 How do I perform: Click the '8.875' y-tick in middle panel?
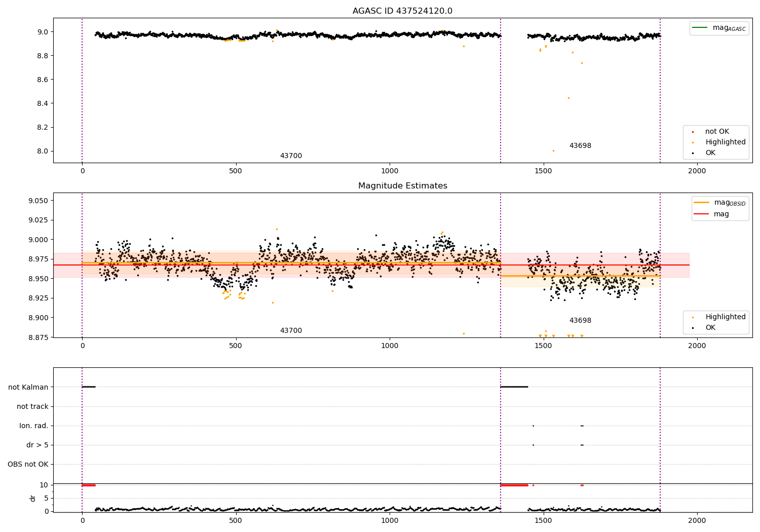(38, 337)
